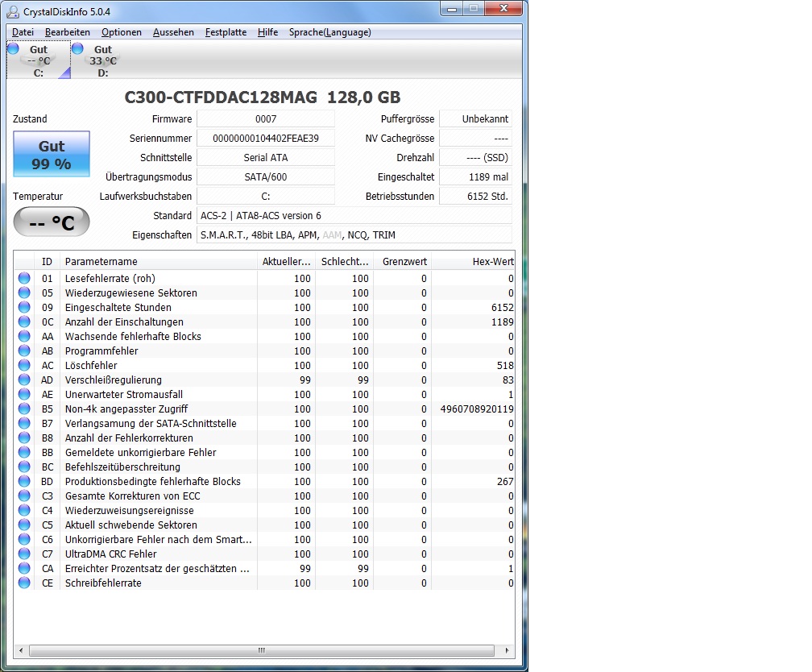812x672 pixels.
Task: Click status orb for Unkorrigierbare Fehler nach dem Smart
Action: 24,539
